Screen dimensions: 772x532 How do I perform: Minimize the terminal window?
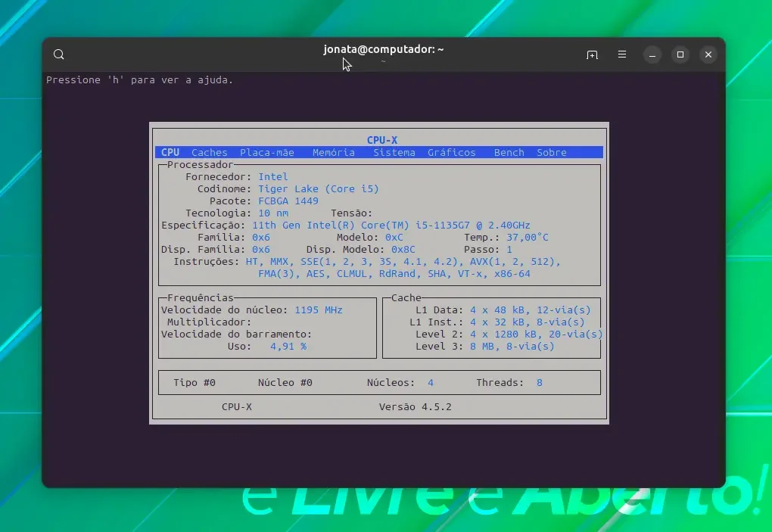(x=652, y=54)
